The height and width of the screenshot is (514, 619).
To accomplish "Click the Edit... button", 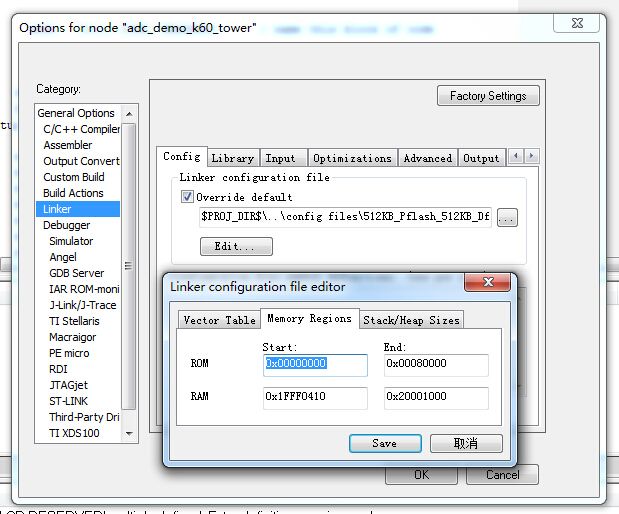I will tap(236, 246).
